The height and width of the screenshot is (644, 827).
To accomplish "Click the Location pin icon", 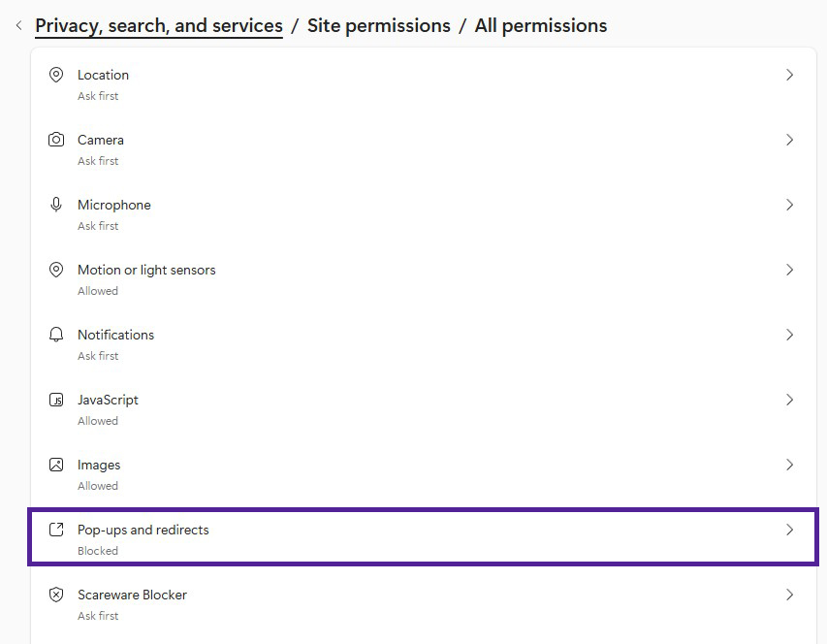I will point(56,75).
